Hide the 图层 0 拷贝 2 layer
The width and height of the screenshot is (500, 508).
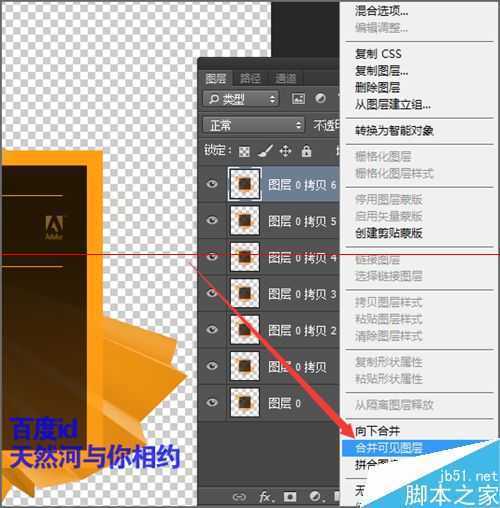(212, 330)
